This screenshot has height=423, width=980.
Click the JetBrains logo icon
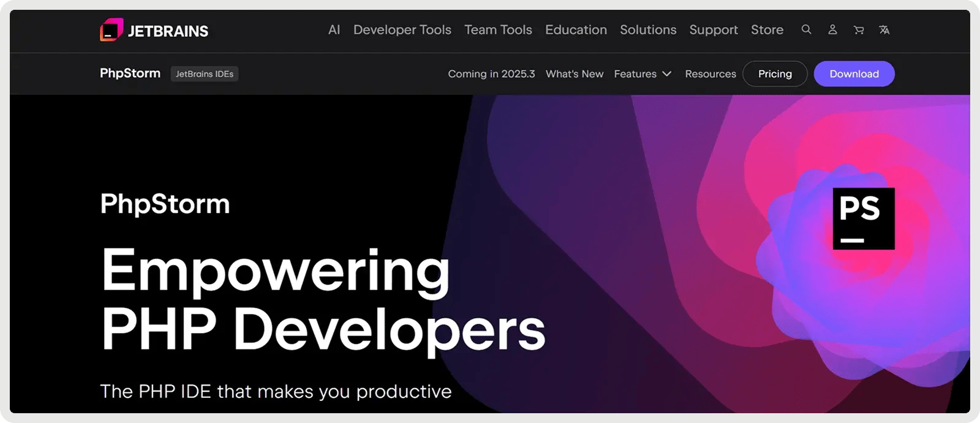click(111, 30)
